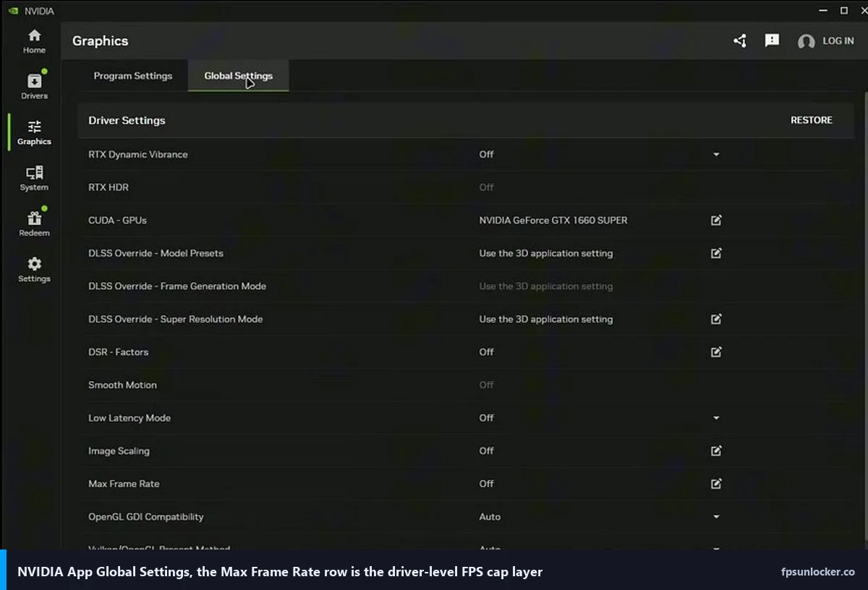
Task: Edit DLSS Override - Super Resolution Mode
Action: tap(716, 319)
